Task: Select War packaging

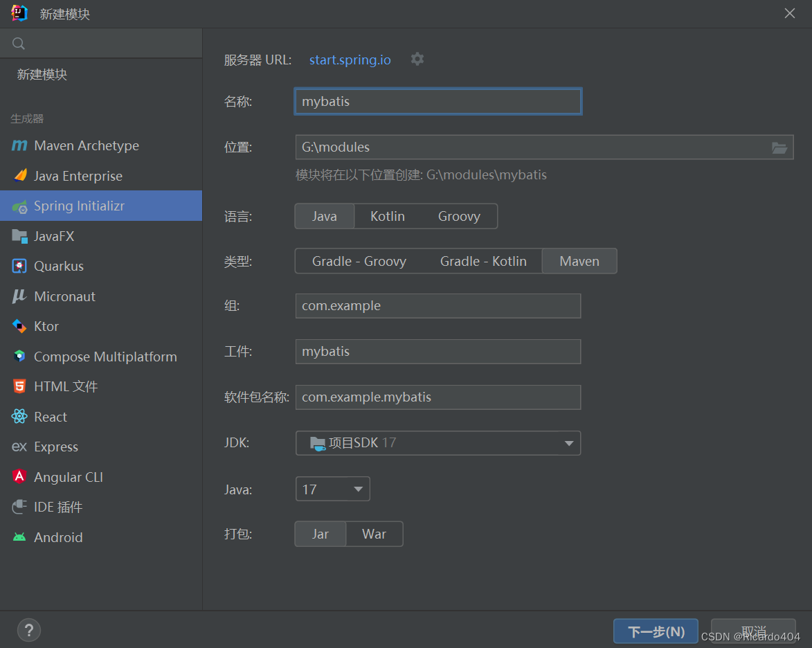Action: point(374,534)
